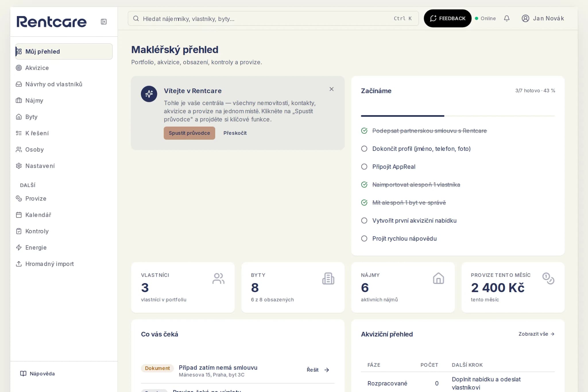The image size is (588, 392).
Task: Click the coins icon on Provize tento měsíc card
Action: pyautogui.click(x=548, y=279)
